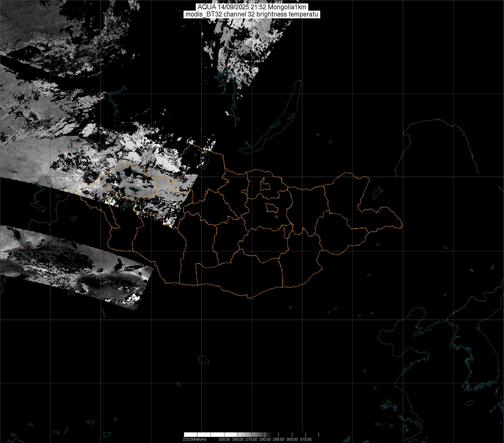The image size is (504, 443).
Task: Choose the "310.00" scale label
Action: pos(306,439)
